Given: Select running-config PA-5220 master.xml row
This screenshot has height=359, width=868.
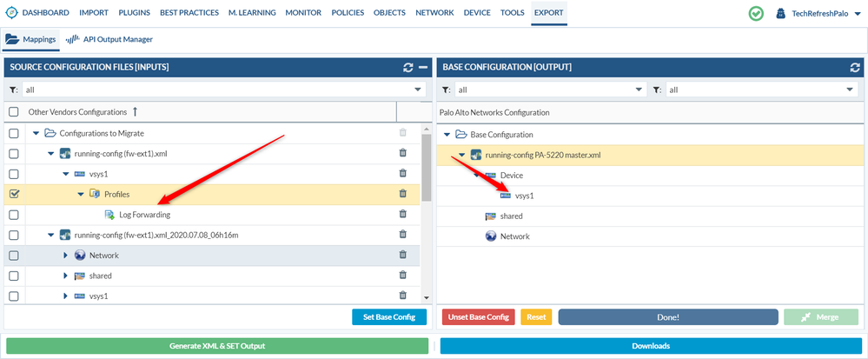Looking at the screenshot, I should coord(649,155).
